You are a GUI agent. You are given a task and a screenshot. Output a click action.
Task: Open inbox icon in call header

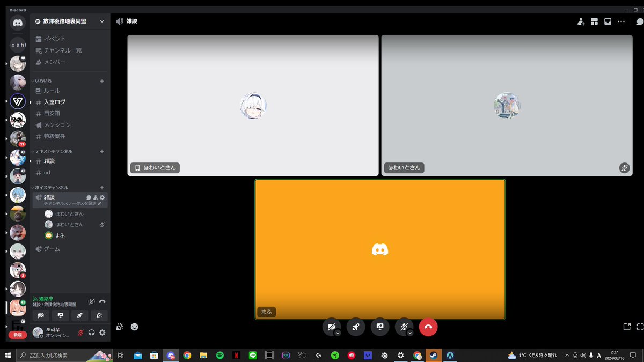pyautogui.click(x=608, y=21)
